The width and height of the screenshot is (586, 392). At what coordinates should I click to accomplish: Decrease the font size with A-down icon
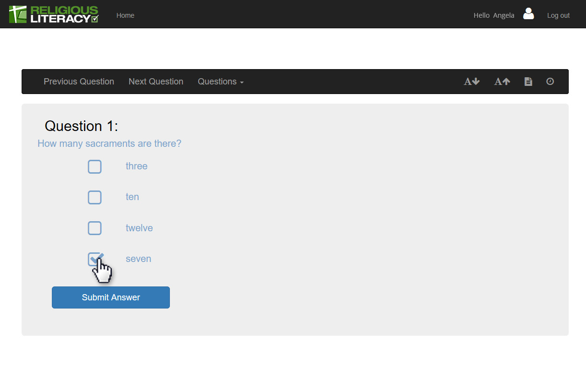[x=471, y=82]
